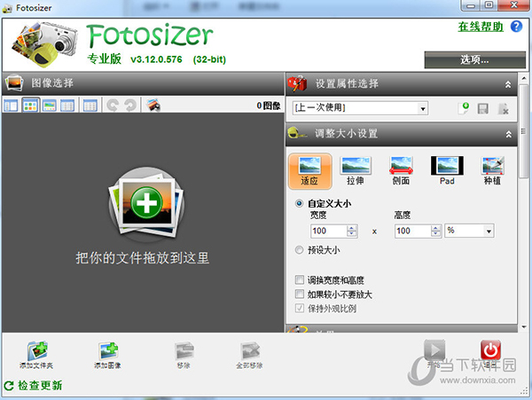Close the Fotosizer window
This screenshot has width=532, height=400.
click(513, 5)
